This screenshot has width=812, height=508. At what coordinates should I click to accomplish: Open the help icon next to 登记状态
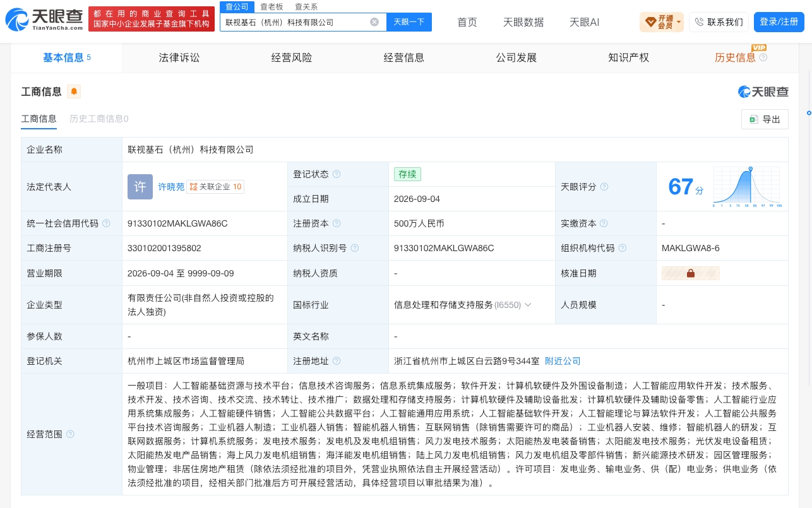pyautogui.click(x=337, y=174)
